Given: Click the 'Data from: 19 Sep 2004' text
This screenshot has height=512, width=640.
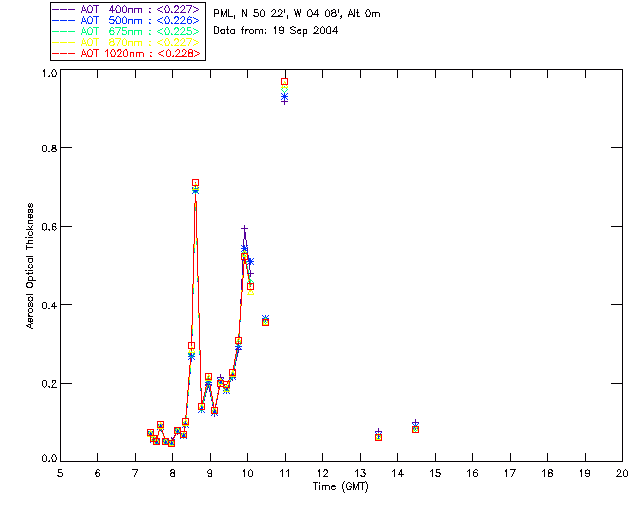Looking at the screenshot, I should pyautogui.click(x=276, y=31).
